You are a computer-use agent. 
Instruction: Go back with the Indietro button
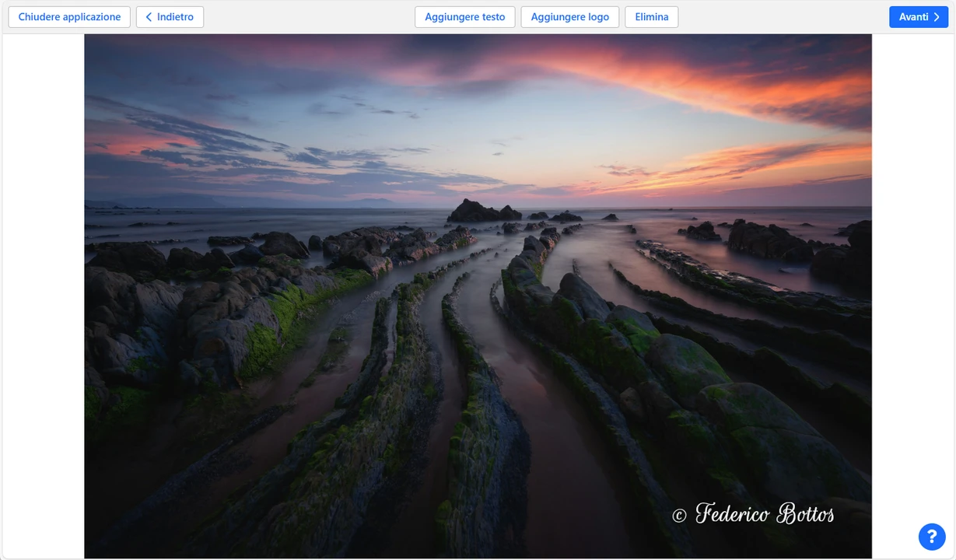[170, 17]
